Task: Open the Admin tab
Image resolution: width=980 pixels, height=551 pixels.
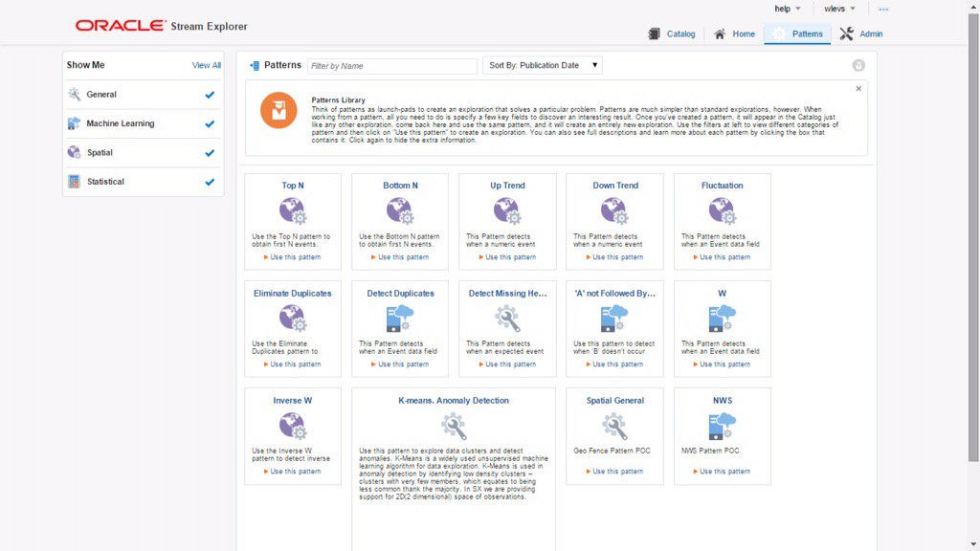Action: click(861, 33)
